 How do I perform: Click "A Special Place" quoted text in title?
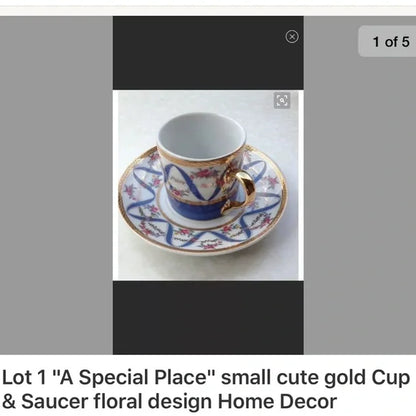click(134, 378)
